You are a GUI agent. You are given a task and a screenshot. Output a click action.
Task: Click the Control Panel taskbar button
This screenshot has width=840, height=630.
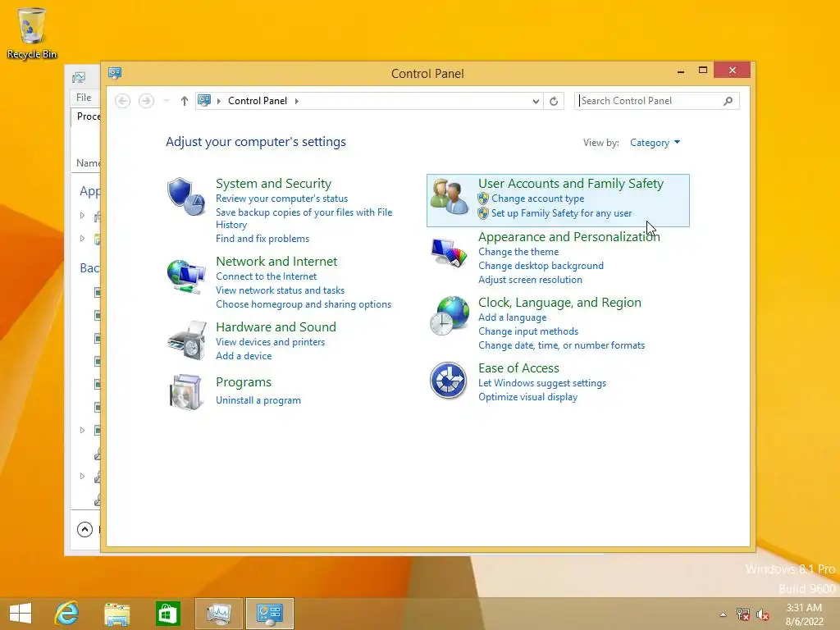point(269,614)
